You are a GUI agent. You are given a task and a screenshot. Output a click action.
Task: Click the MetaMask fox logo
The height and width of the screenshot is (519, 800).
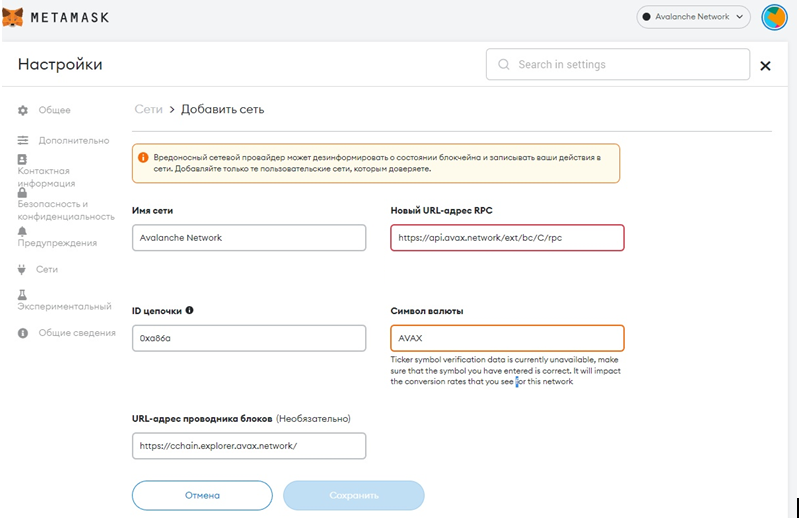point(14,17)
